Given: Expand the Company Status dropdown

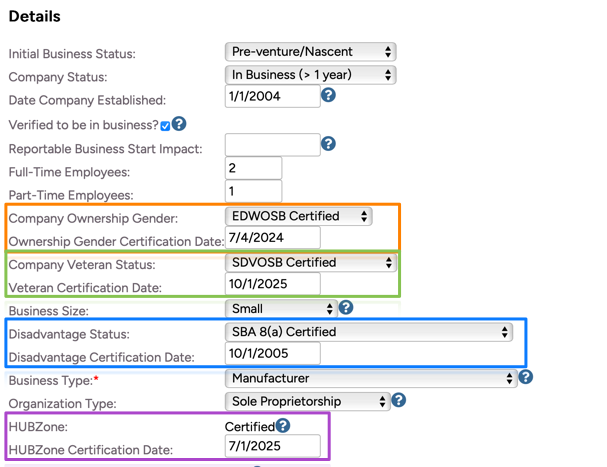Looking at the screenshot, I should [x=310, y=75].
